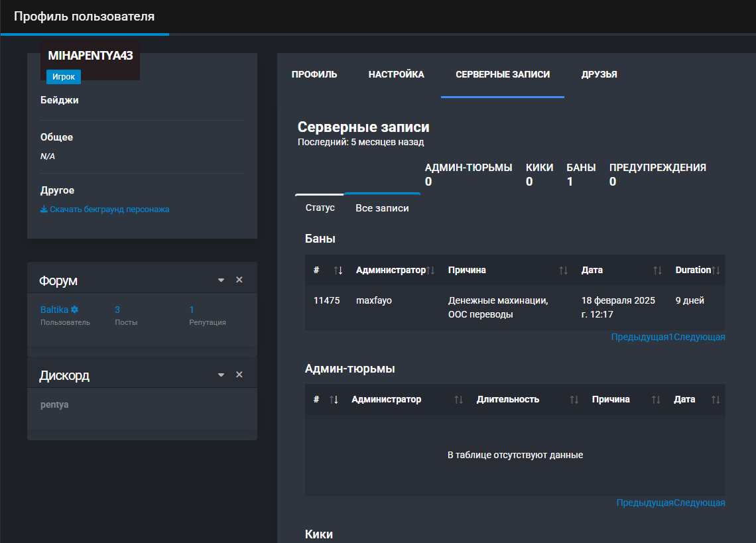Click В таблице отсутствуют данные message
The height and width of the screenshot is (543, 756).
[515, 455]
